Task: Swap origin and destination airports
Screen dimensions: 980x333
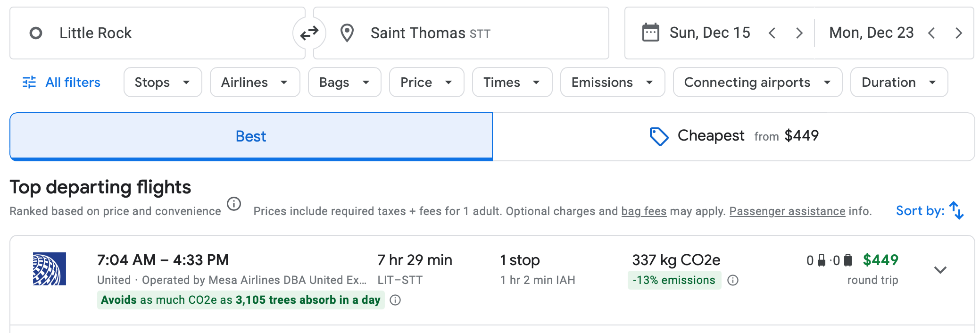Action: click(309, 33)
